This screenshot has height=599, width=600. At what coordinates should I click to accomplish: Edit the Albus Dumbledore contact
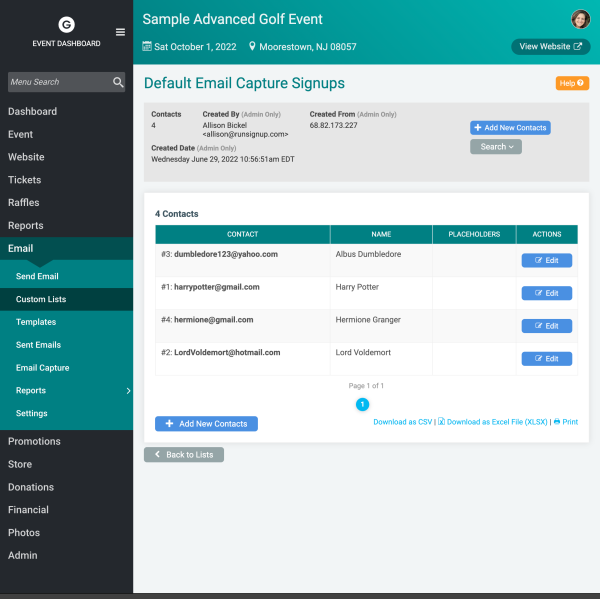pos(546,260)
